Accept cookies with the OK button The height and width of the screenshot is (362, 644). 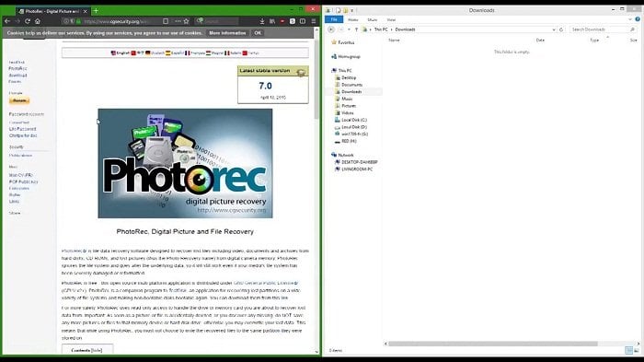[x=258, y=33]
